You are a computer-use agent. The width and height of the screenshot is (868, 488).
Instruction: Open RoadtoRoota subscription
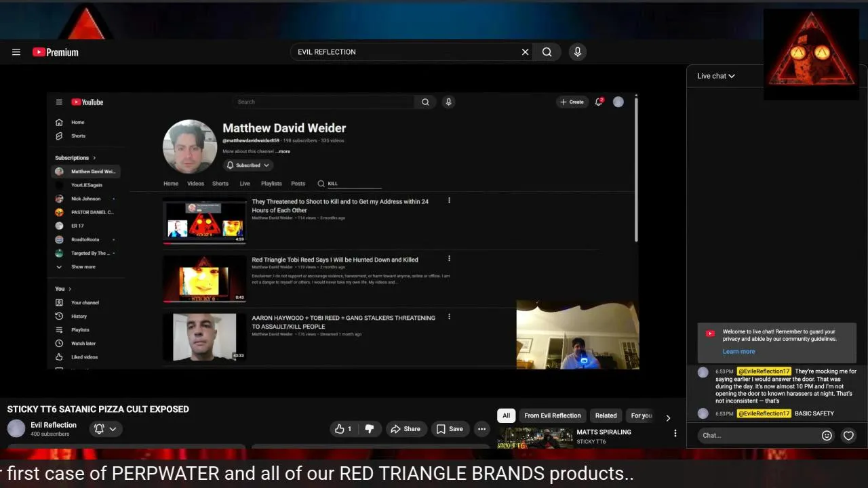(85, 239)
